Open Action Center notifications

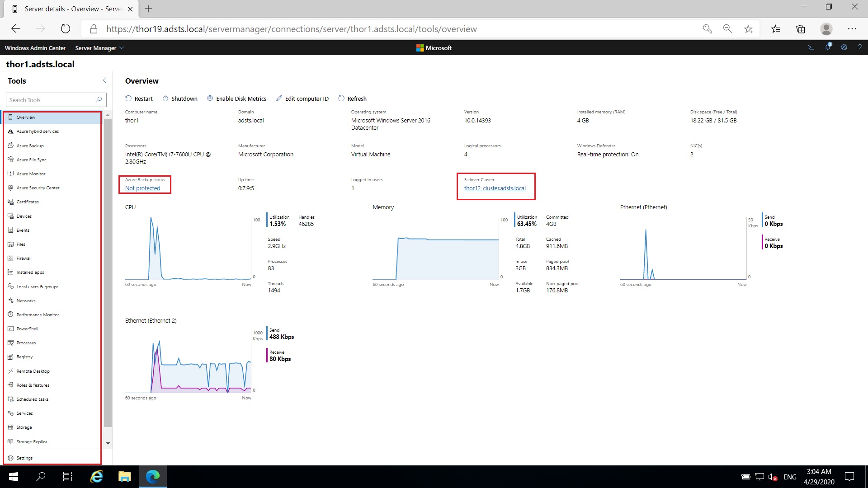pyautogui.click(x=849, y=477)
